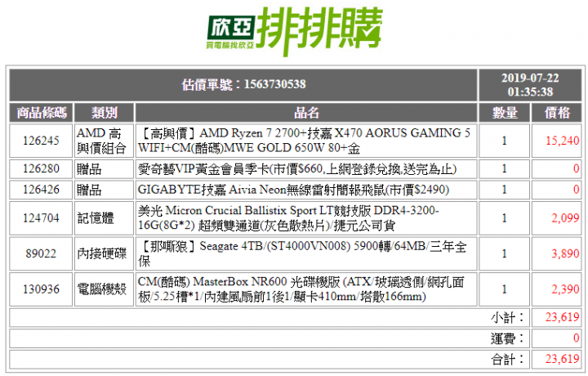
Task: Click quantity 1 in row 89022
Action: [505, 253]
